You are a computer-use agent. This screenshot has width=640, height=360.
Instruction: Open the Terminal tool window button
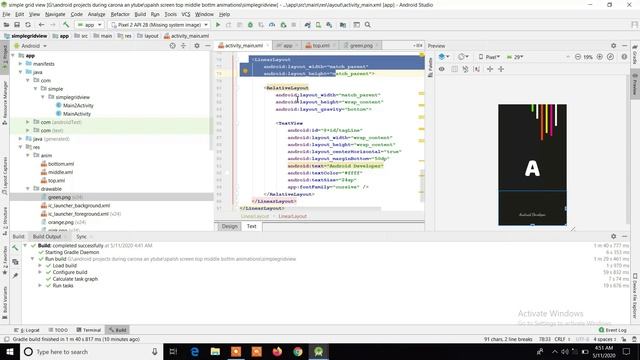(88, 330)
